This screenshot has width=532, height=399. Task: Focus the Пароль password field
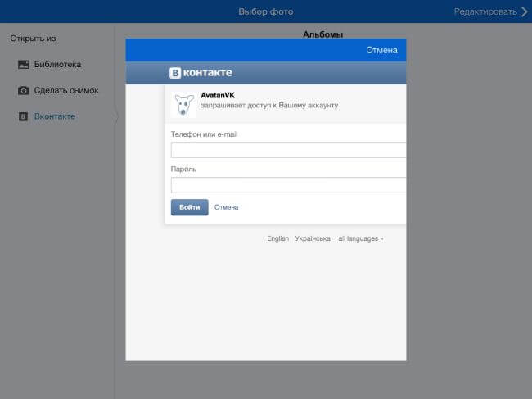288,185
